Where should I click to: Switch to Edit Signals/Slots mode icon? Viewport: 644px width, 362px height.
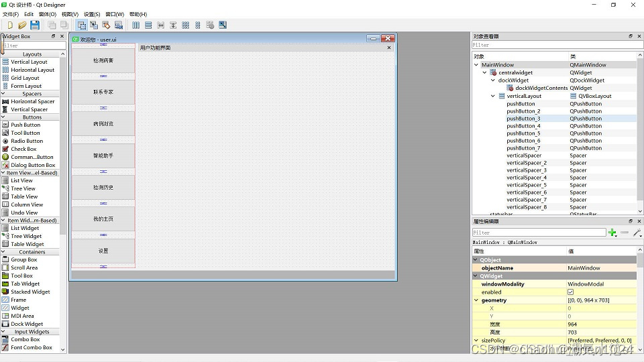pyautogui.click(x=94, y=25)
